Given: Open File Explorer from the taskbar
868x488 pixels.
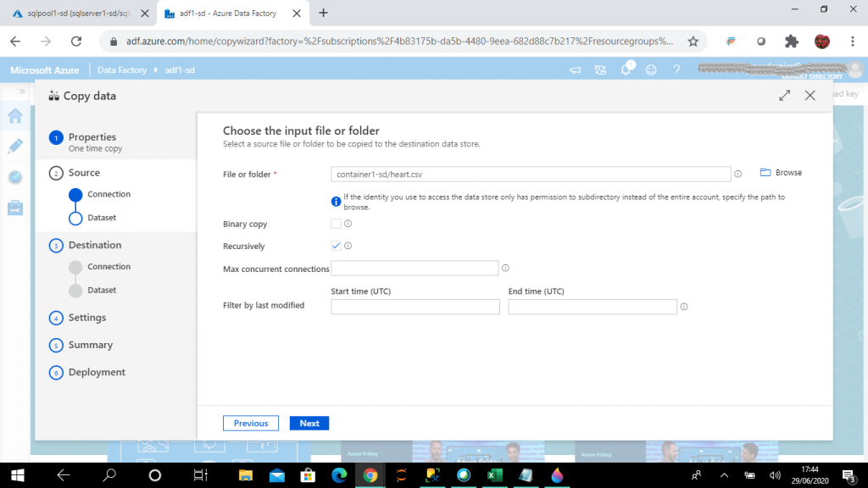Looking at the screenshot, I should click(246, 475).
